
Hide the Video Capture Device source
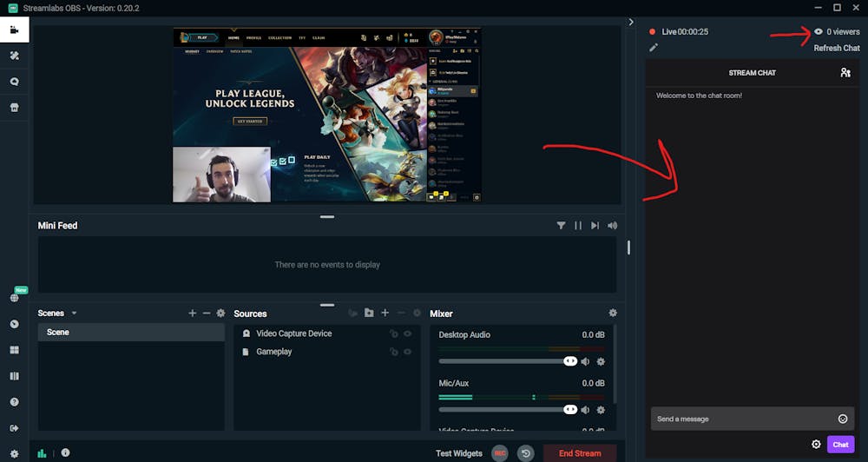click(407, 333)
